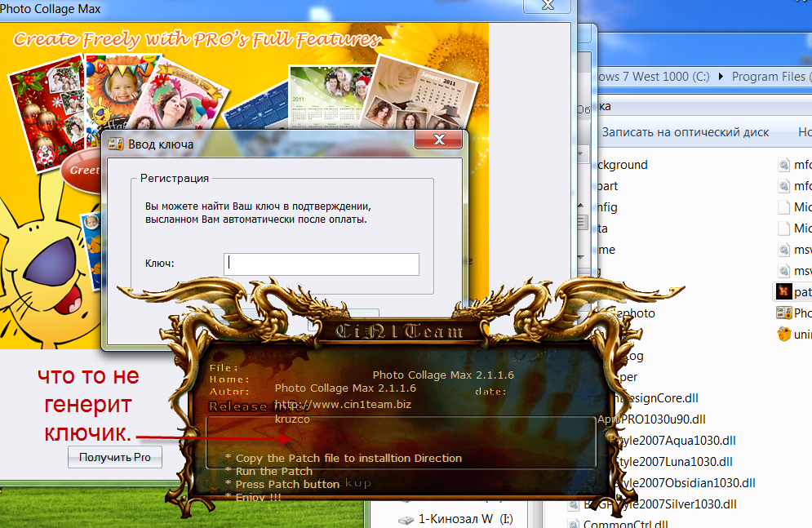Screen dimensions: 812x528
Task: Click the blank Mic file icon just above msv
Action: 784,228
